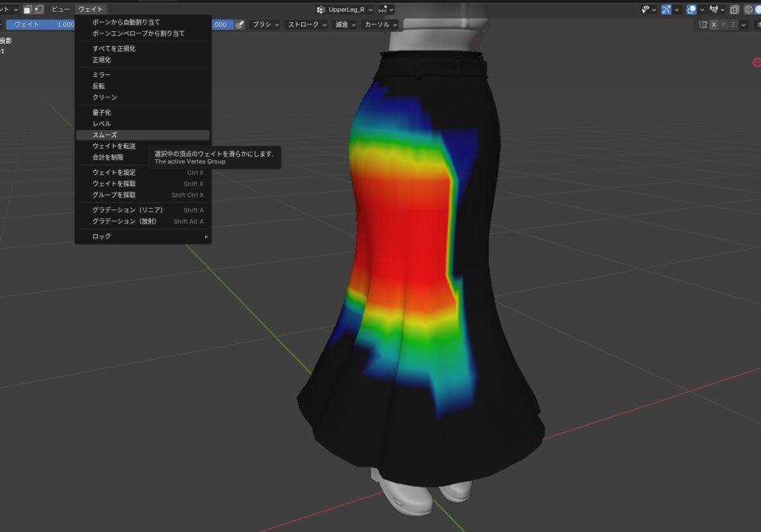This screenshot has height=532, width=761.
Task: Click the object visibility eye icon in header
Action: 646,10
